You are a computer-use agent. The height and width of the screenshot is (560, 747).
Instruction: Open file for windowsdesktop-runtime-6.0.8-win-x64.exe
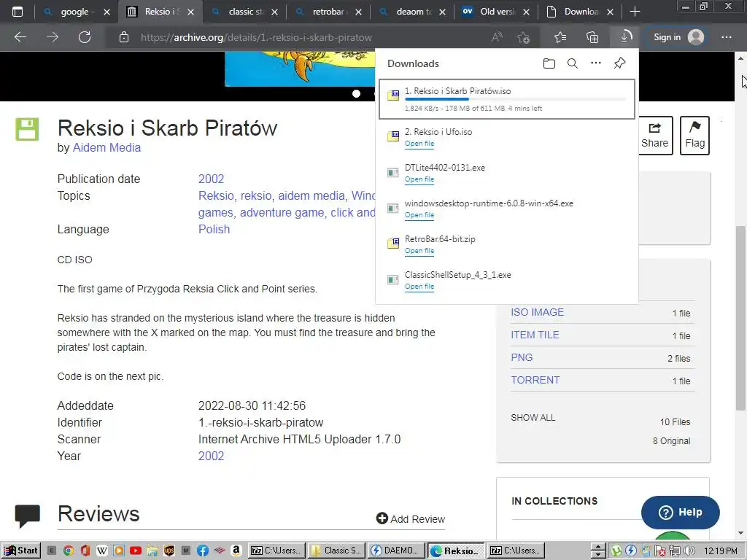(x=419, y=215)
